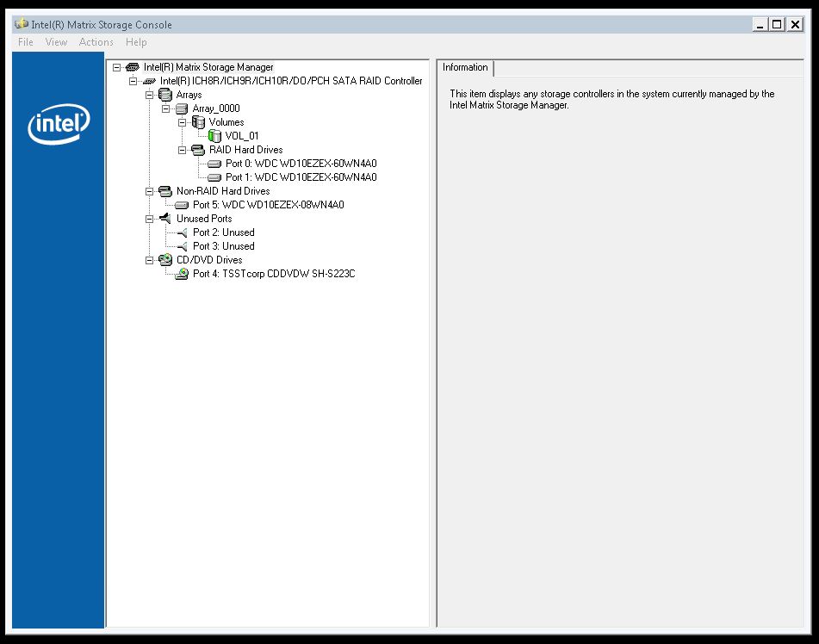Image resolution: width=819 pixels, height=644 pixels.
Task: Select Port 3: Unused entry
Action: point(224,246)
